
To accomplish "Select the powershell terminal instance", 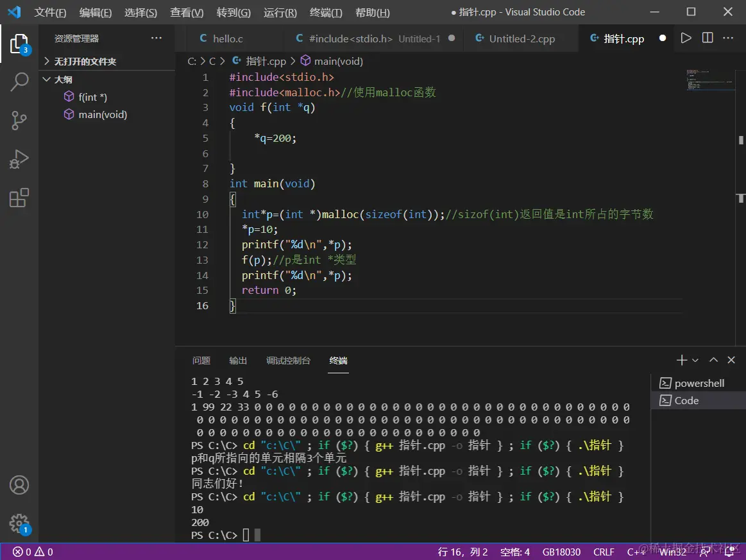I will tap(698, 383).
